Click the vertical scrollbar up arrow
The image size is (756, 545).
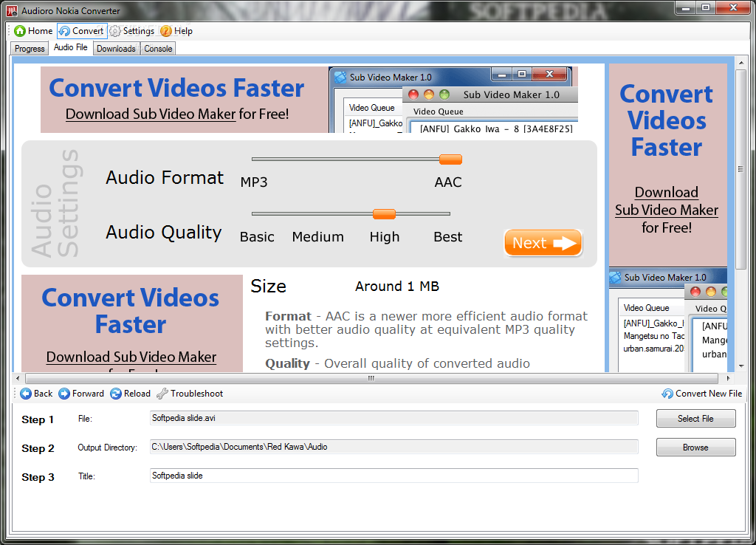pyautogui.click(x=741, y=62)
